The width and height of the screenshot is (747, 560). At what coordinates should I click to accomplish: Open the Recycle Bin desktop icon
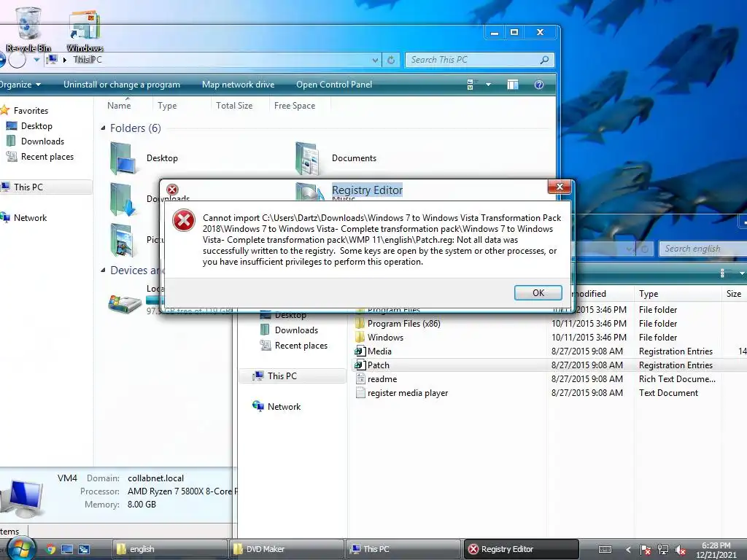point(28,29)
